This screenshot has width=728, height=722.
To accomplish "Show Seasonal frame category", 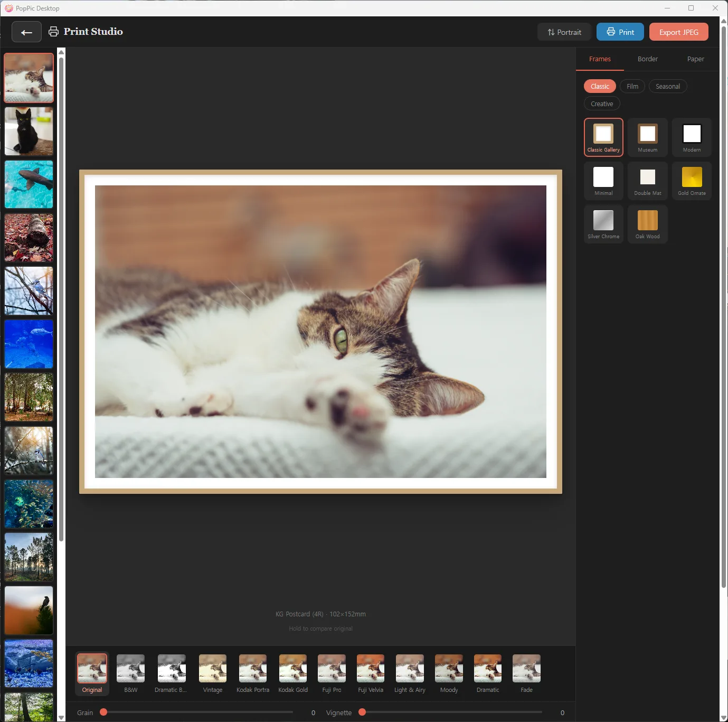I will coord(668,87).
